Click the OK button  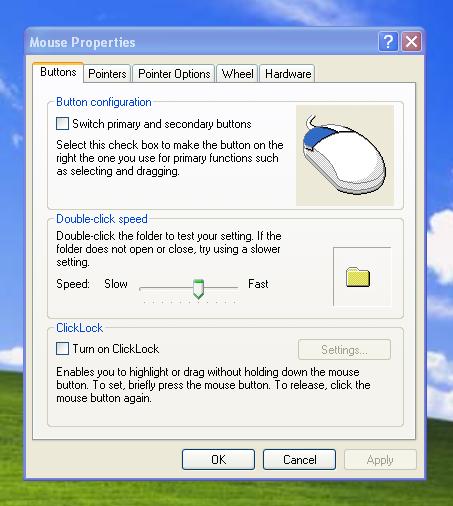pos(218,460)
